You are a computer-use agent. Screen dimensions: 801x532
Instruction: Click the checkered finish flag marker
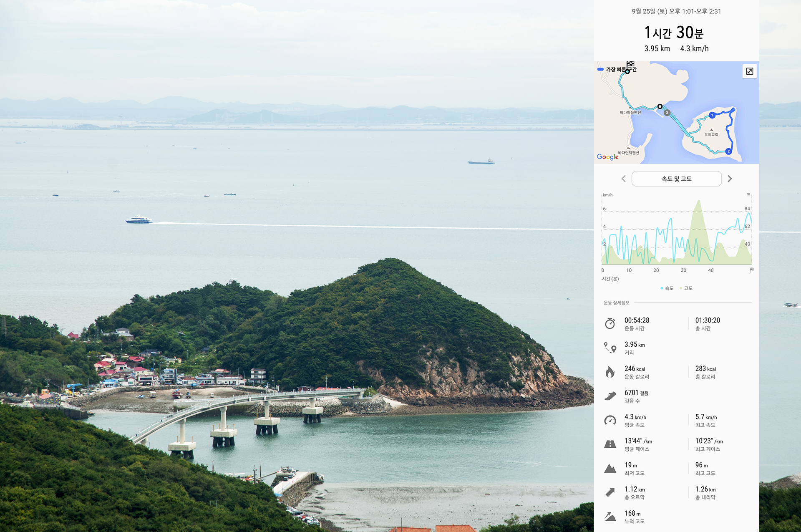[630, 64]
